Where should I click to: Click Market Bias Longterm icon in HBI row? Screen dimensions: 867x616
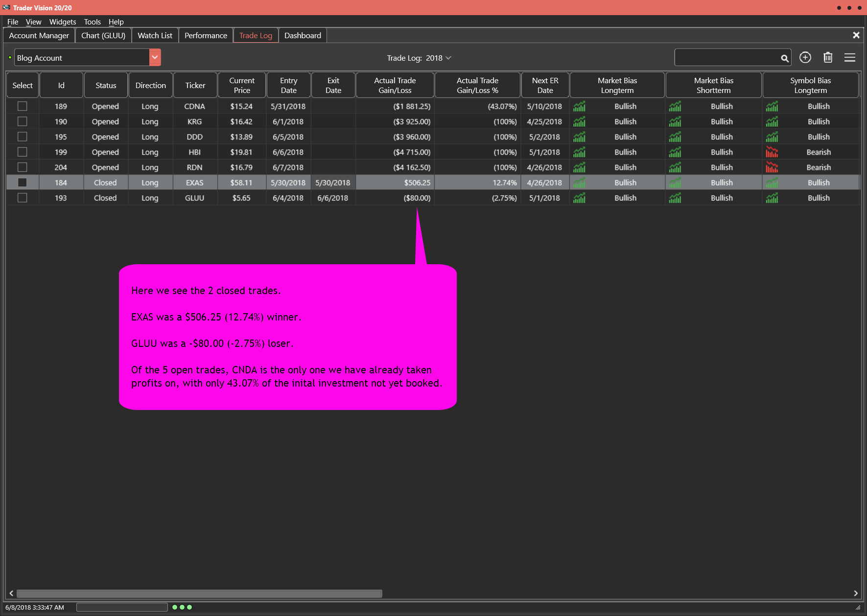click(579, 152)
